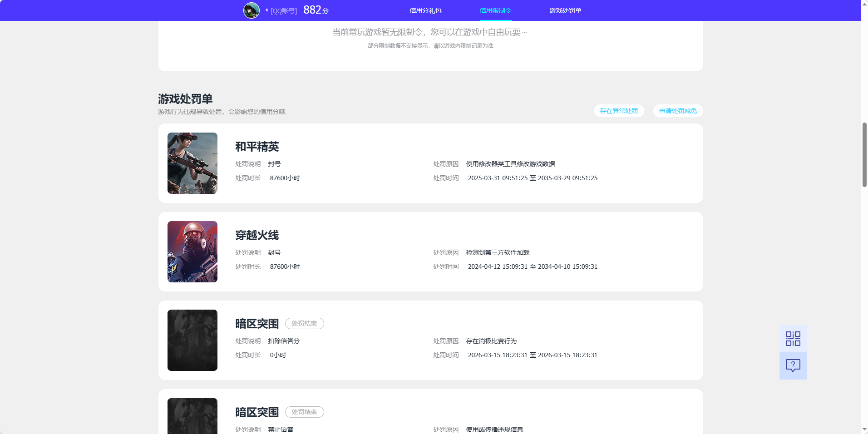This screenshot has height=434, width=868.
Task: Open the 和平精英 game icon
Action: coord(192,163)
